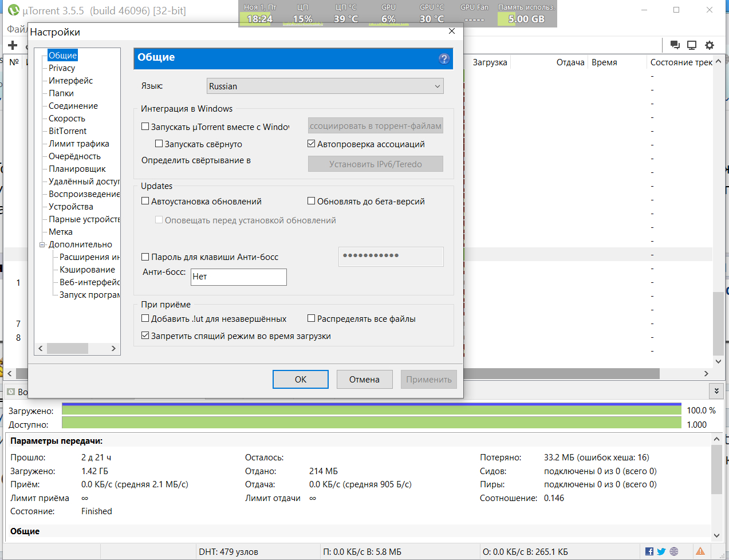Click settings tree scroll left arrow
The width and height of the screenshot is (729, 560).
41,348
